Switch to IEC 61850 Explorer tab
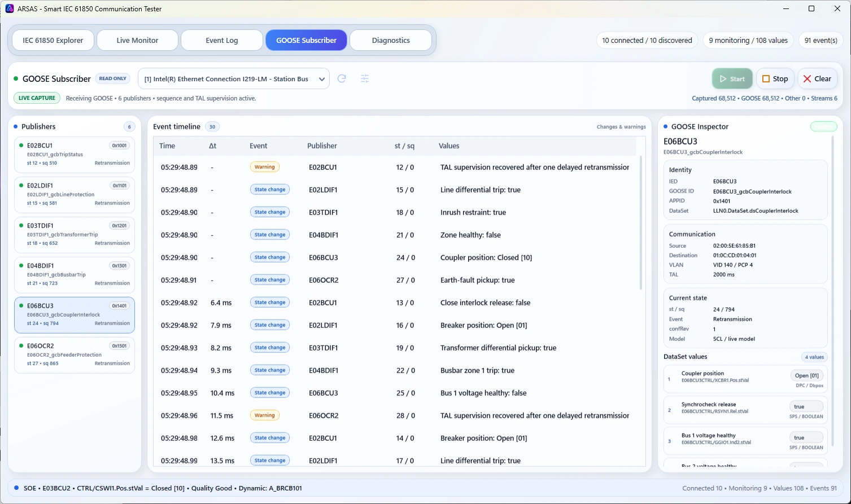This screenshot has height=504, width=851. coord(53,40)
